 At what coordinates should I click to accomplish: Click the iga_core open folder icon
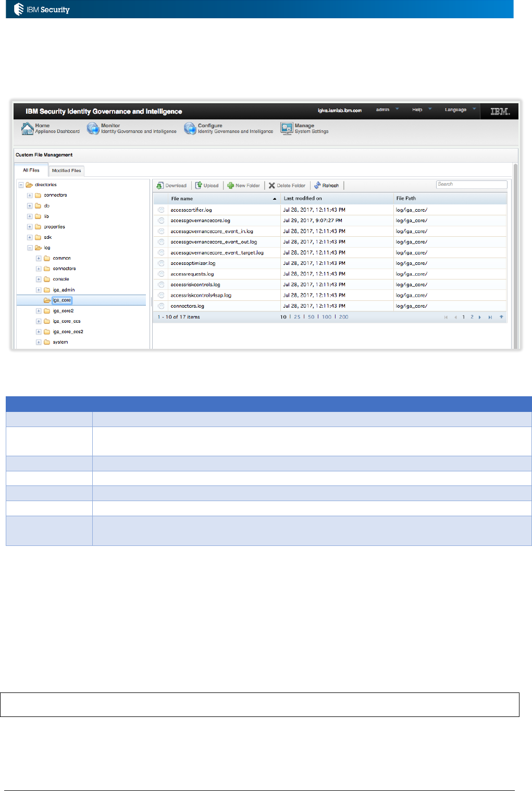coord(47,300)
